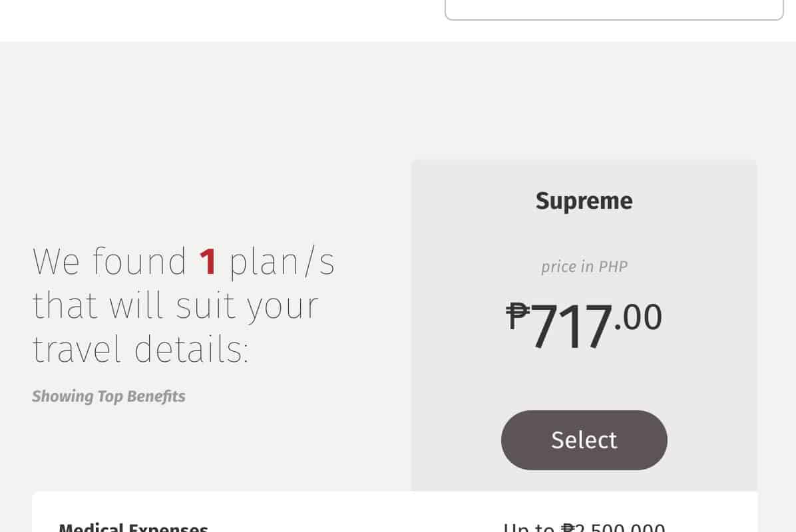Click the 'We found' heading text
796x532 pixels.
110,261
